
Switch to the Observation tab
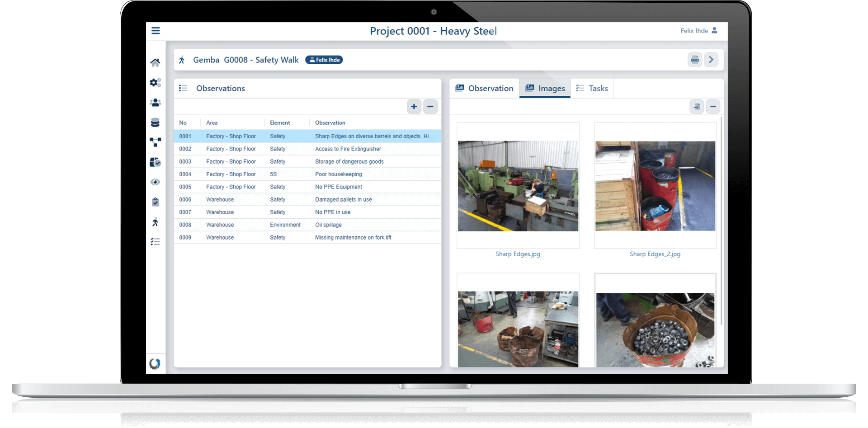tap(484, 89)
